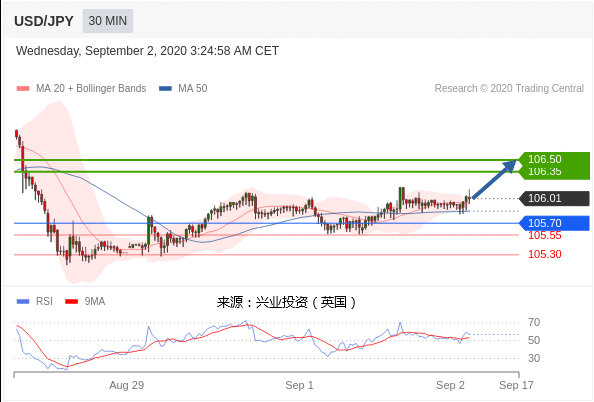Click the 105.70 pivot price tag
This screenshot has width=594, height=402.
(x=554, y=223)
